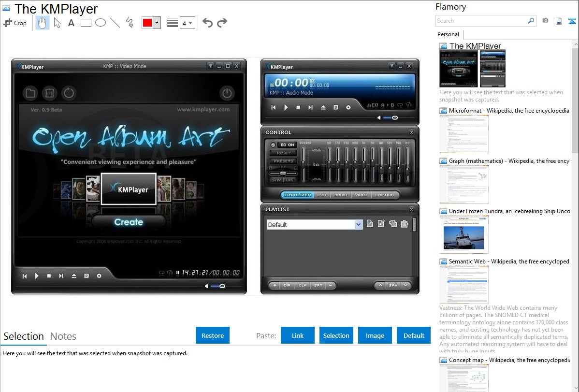Open the title bar menu in Video Mode window
The height and width of the screenshot is (392, 579).
coord(210,66)
